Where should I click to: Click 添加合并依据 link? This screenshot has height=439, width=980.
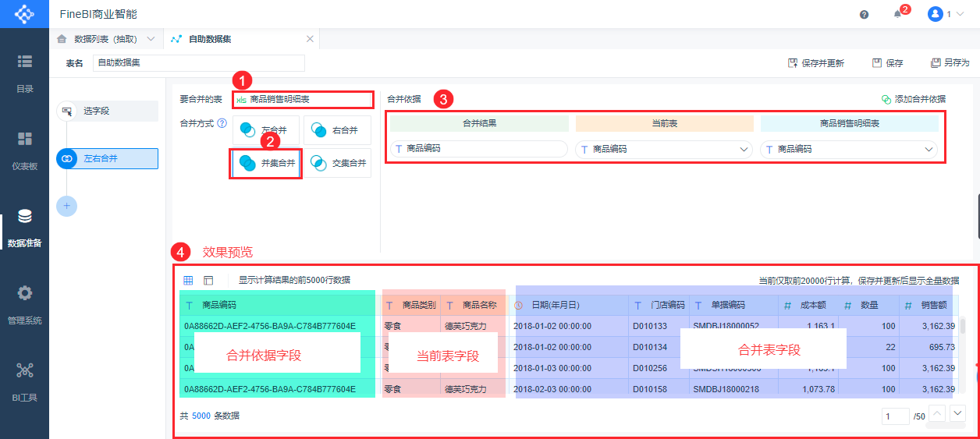click(x=913, y=99)
